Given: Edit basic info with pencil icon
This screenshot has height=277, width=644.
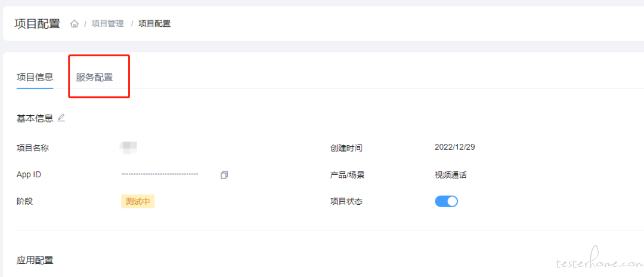Looking at the screenshot, I should pyautogui.click(x=61, y=118).
